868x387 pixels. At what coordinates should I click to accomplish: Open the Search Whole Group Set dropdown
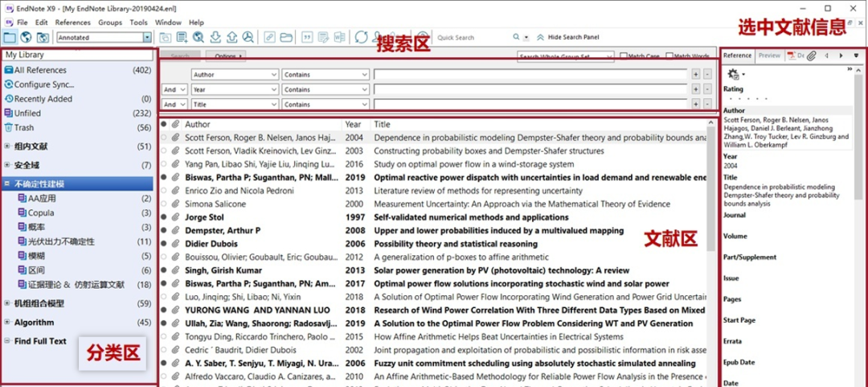[x=565, y=56]
